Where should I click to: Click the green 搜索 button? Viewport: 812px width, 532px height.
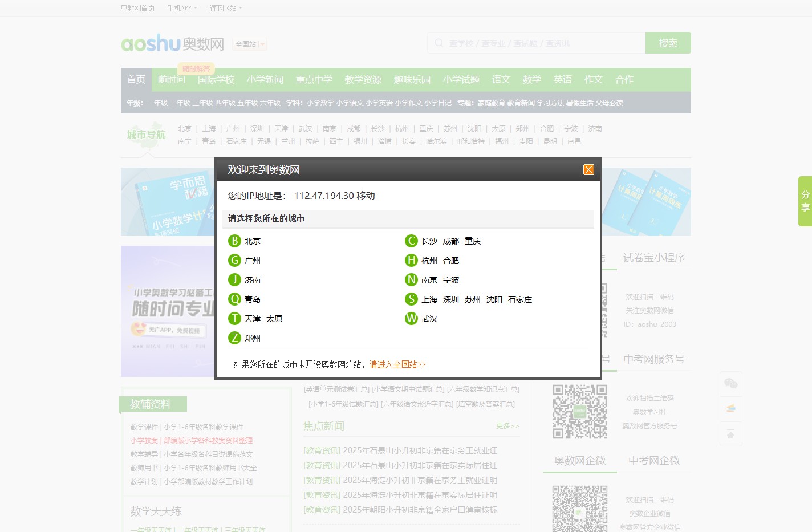pyautogui.click(x=668, y=43)
